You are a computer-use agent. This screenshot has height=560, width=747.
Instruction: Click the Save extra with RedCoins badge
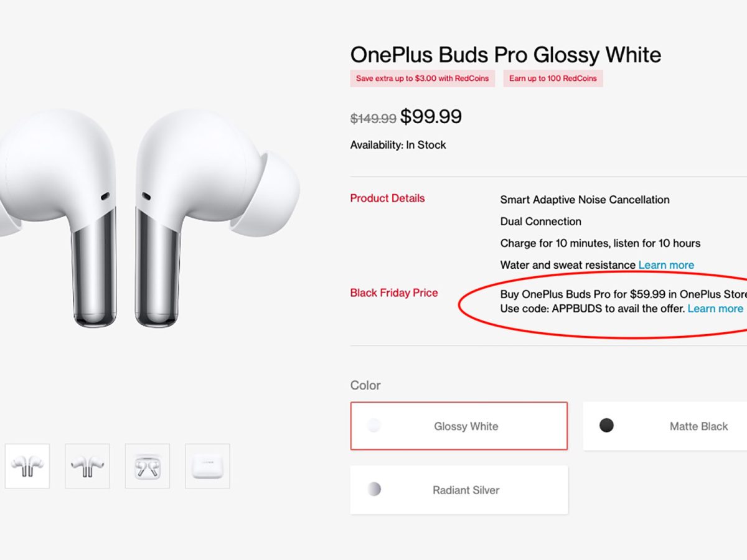point(423,78)
